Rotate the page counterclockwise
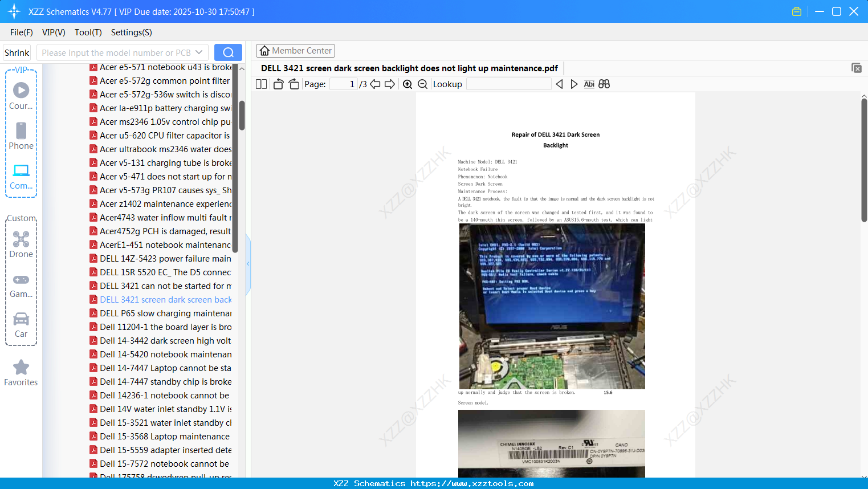 278,84
